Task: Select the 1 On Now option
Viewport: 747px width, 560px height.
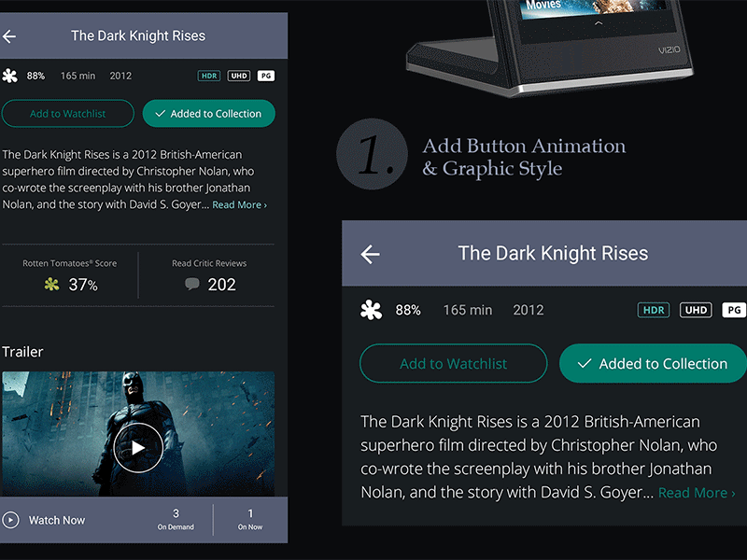Action: (x=250, y=520)
